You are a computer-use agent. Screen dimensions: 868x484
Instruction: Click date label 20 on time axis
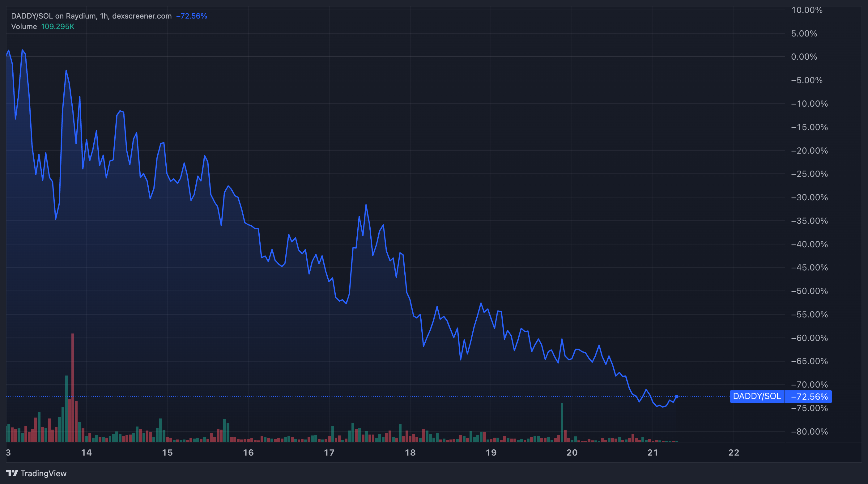coord(572,452)
